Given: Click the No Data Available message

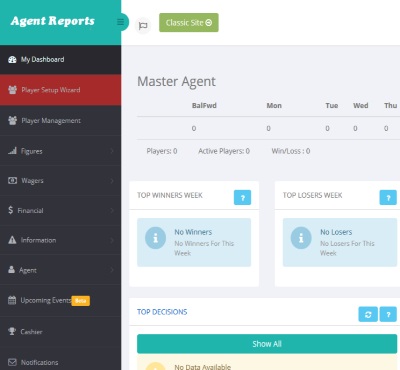Looking at the screenshot, I should 202,367.
